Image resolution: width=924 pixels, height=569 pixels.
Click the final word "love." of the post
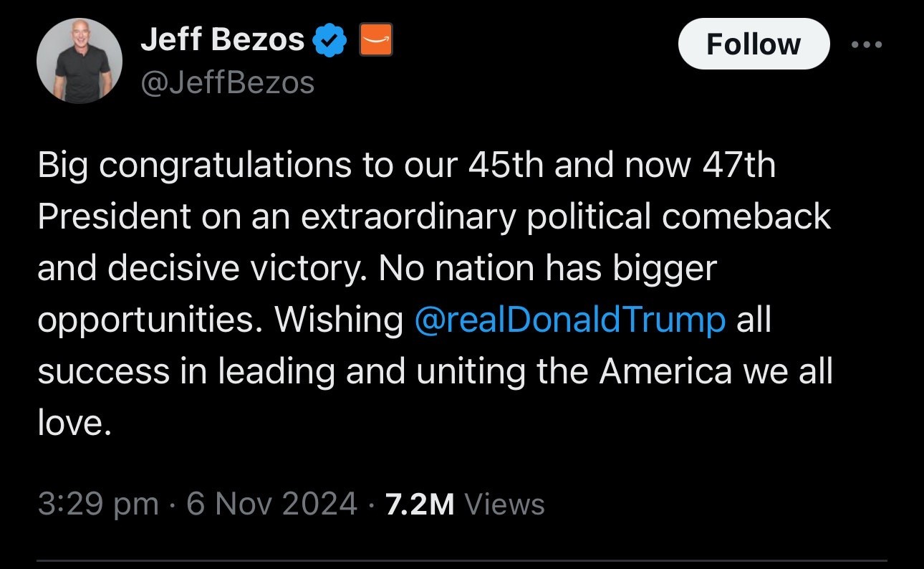(74, 424)
